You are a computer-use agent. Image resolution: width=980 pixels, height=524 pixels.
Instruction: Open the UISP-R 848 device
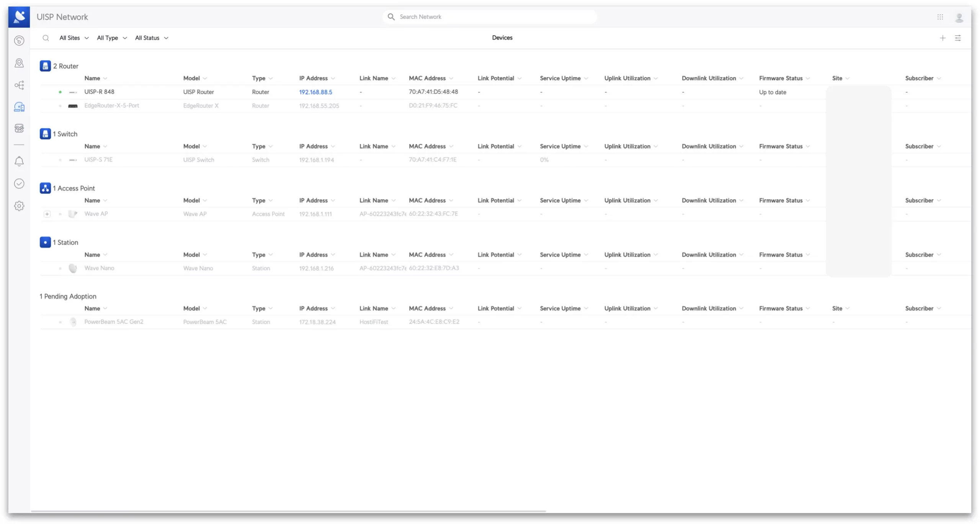pyautogui.click(x=99, y=92)
